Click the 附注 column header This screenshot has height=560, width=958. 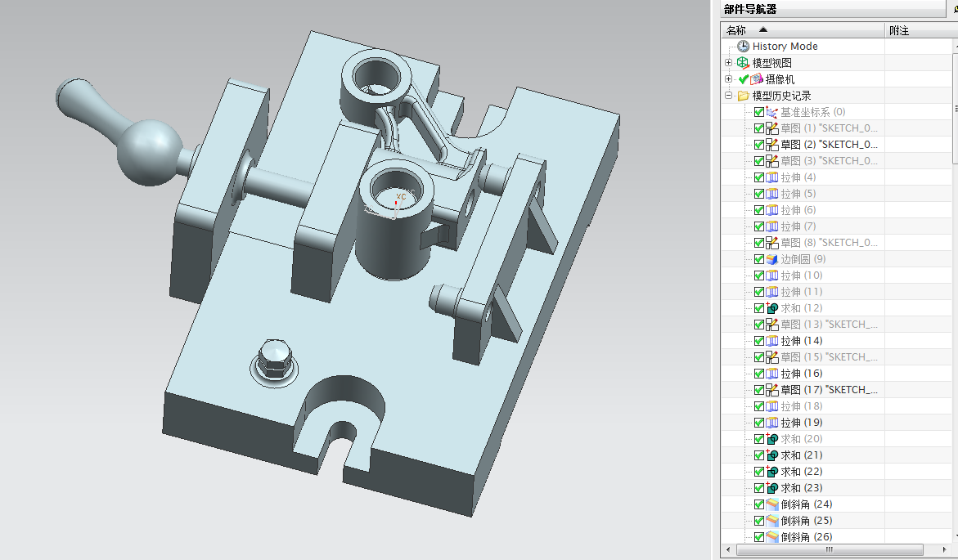pos(920,30)
